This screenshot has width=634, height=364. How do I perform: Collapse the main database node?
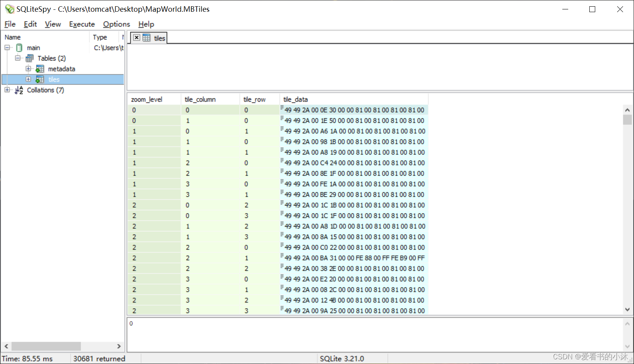pos(7,48)
